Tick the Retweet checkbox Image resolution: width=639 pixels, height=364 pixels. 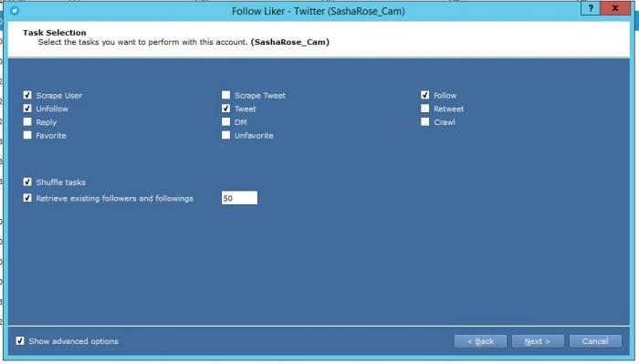click(x=425, y=109)
